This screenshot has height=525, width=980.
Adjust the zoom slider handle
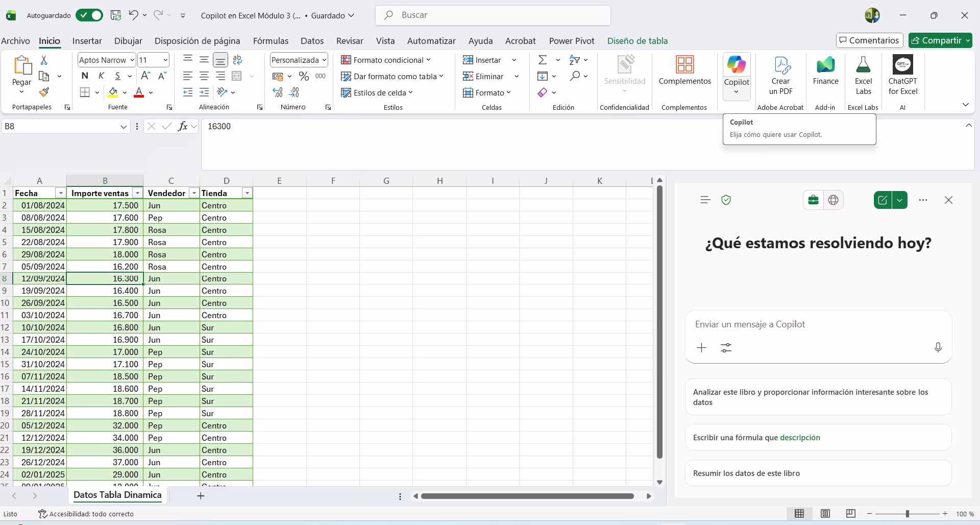point(907,514)
